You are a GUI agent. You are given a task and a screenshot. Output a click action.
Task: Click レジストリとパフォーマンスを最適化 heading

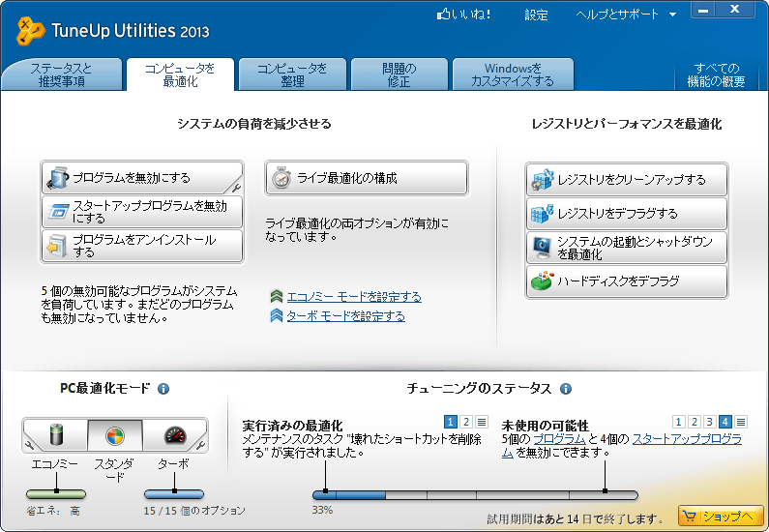[626, 124]
